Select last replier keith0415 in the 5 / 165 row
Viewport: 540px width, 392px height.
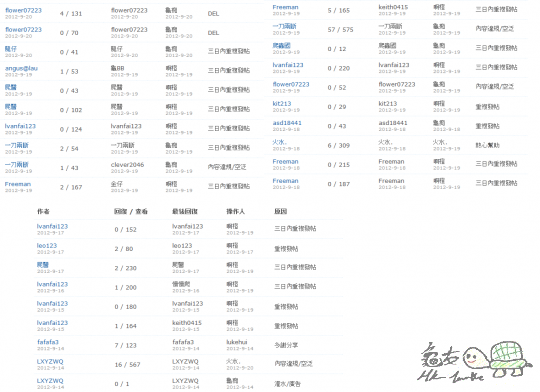coord(393,7)
